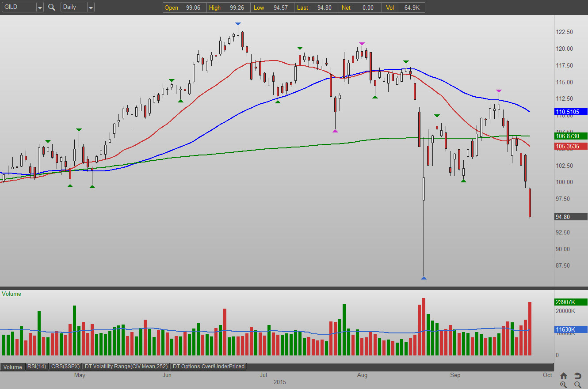Click the magenta marker below the late-July low
588x389 pixels.
[335, 131]
